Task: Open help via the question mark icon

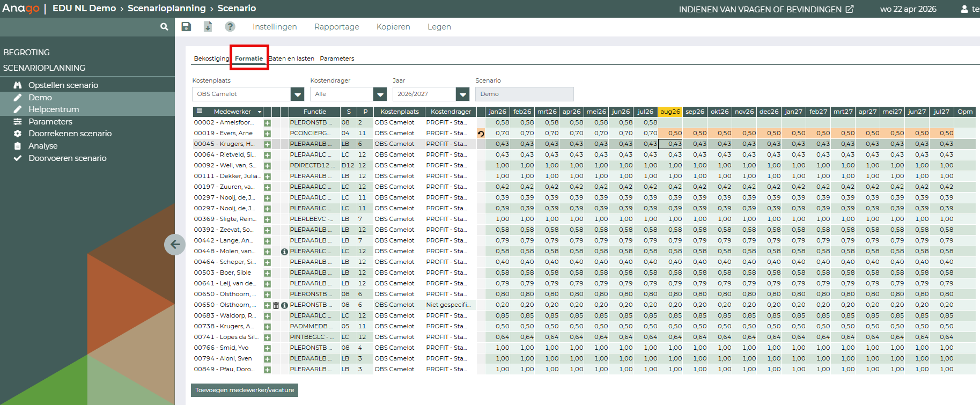Action: [x=230, y=27]
